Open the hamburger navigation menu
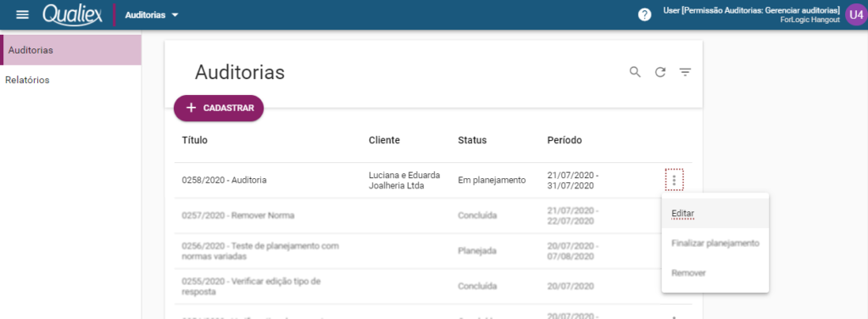Image resolution: width=868 pixels, height=319 pixels. point(22,15)
